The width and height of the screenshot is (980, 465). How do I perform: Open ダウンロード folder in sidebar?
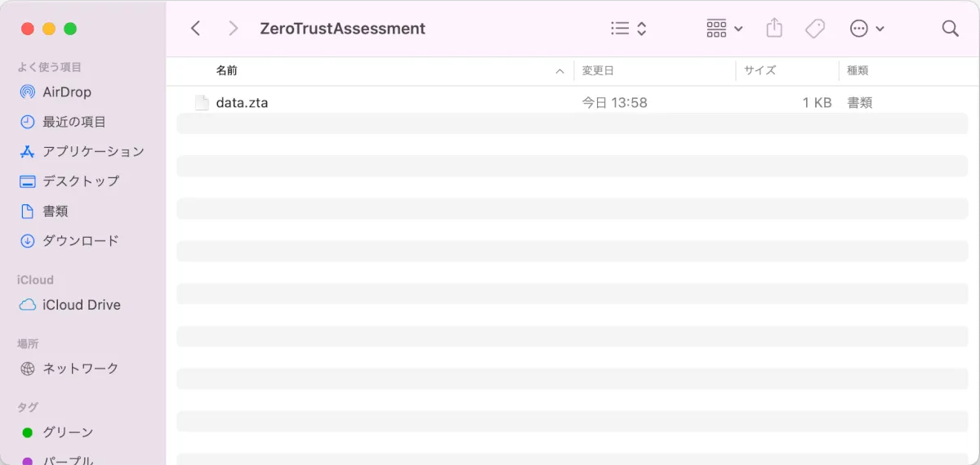coord(80,240)
